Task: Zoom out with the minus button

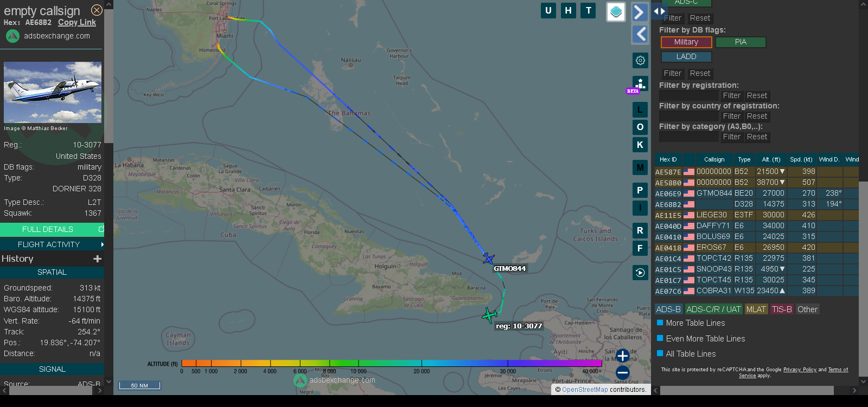Action: click(623, 372)
